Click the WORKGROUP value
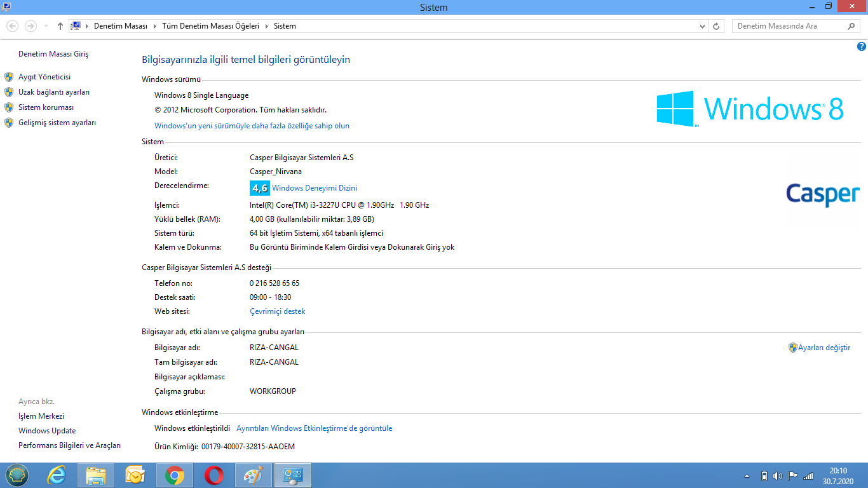Screen dimensions: 868x488 click(x=273, y=391)
